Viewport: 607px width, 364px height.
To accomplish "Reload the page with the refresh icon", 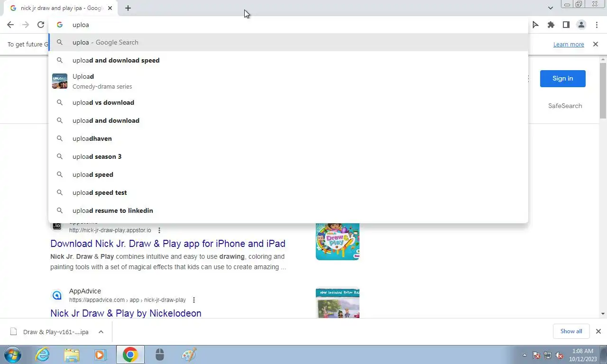I will click(x=41, y=25).
